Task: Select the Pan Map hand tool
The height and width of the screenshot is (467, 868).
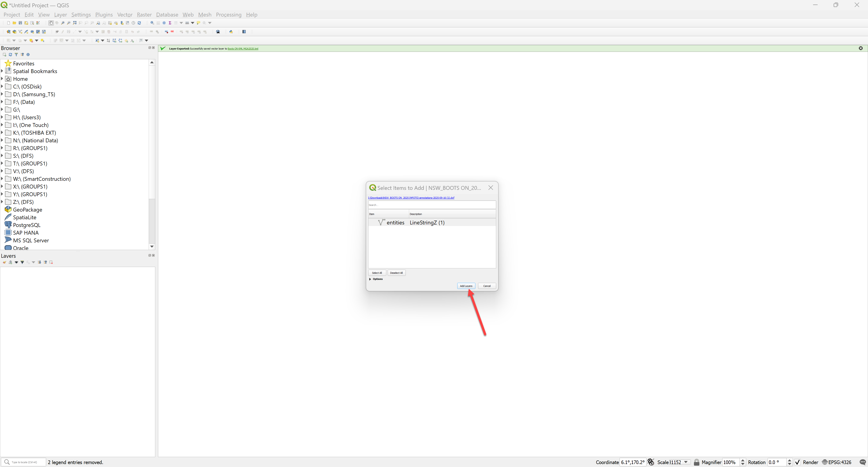Action: point(51,23)
